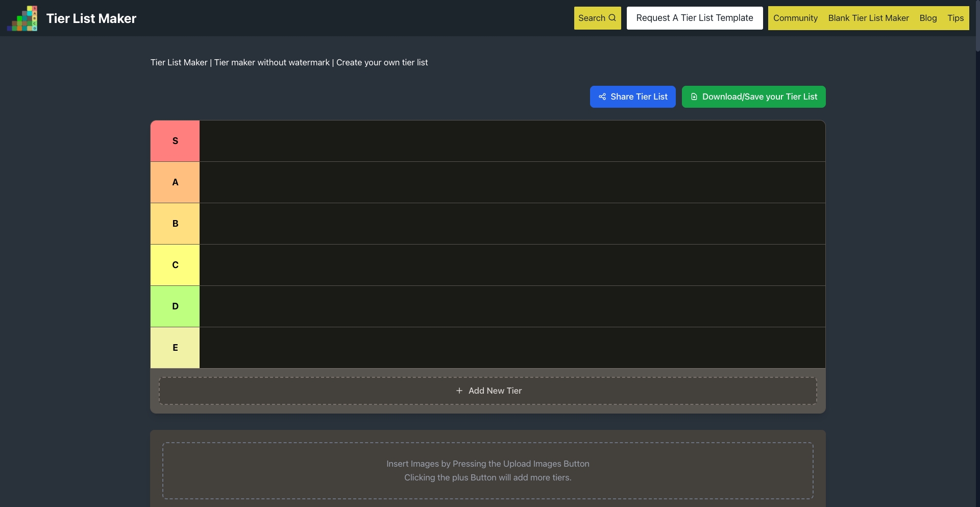
Task: Share the current tier list
Action: [632, 96]
